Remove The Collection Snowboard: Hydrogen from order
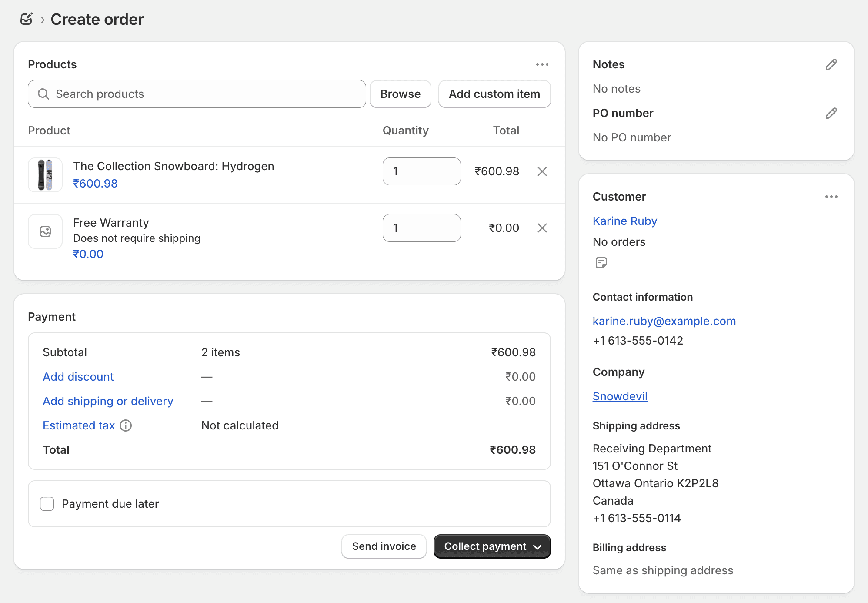 click(x=542, y=171)
